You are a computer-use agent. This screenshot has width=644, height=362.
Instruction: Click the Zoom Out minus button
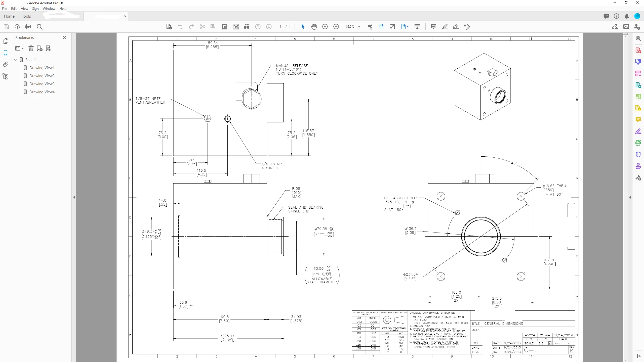click(x=325, y=27)
